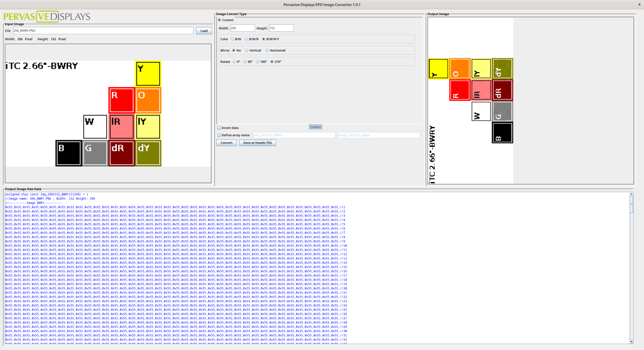The width and height of the screenshot is (644, 350).
Task: Click the Pervasive Displays logo
Action: tap(47, 16)
